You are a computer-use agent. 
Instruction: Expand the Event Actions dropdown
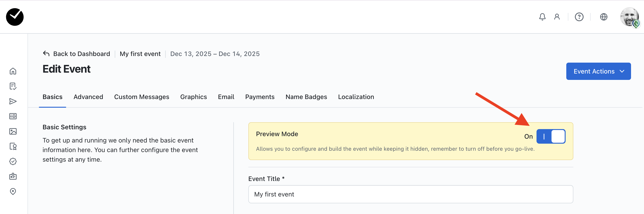(x=598, y=71)
